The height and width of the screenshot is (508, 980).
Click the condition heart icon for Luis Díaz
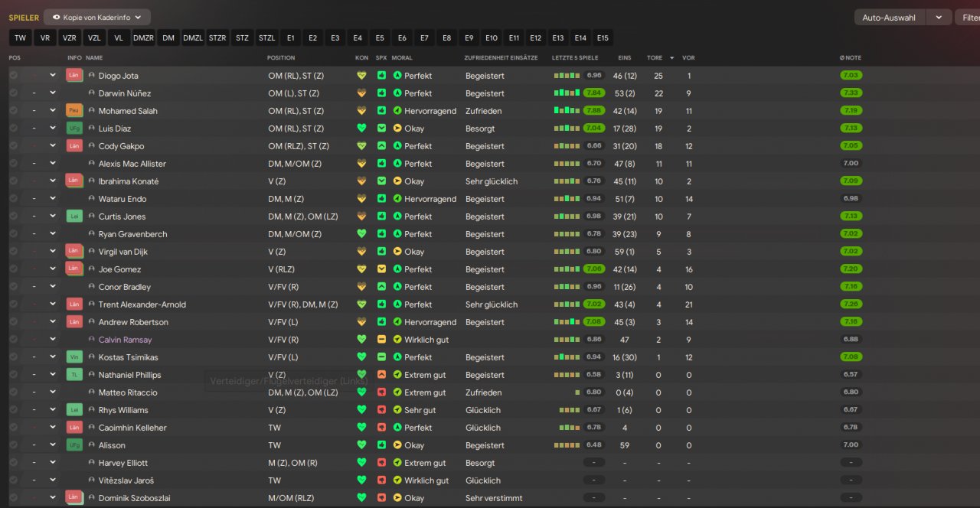click(x=362, y=129)
